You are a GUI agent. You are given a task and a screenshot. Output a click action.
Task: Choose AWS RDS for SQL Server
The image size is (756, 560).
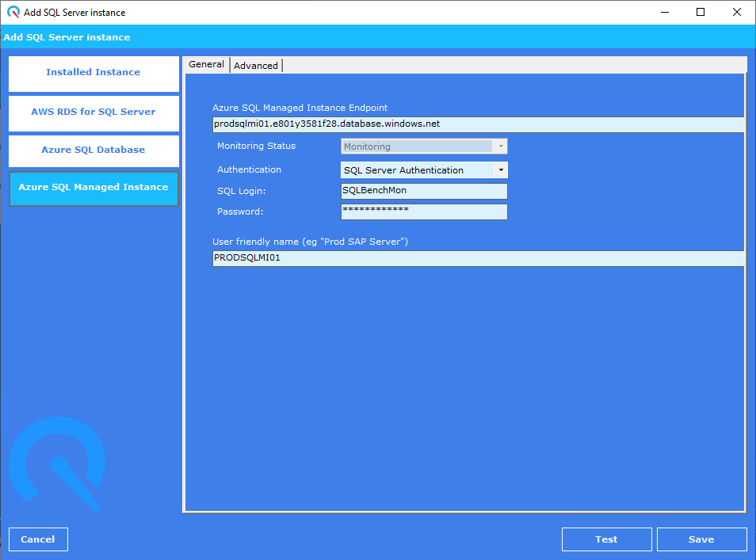tap(94, 112)
